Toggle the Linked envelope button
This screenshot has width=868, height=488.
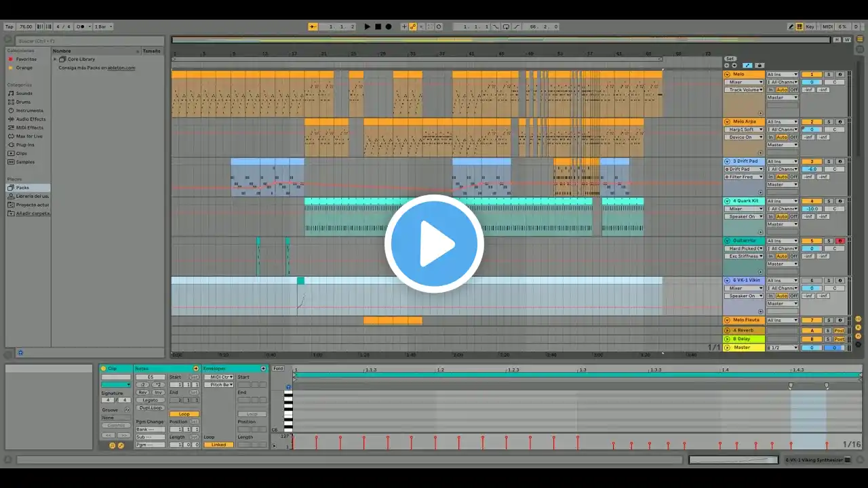pos(218,445)
